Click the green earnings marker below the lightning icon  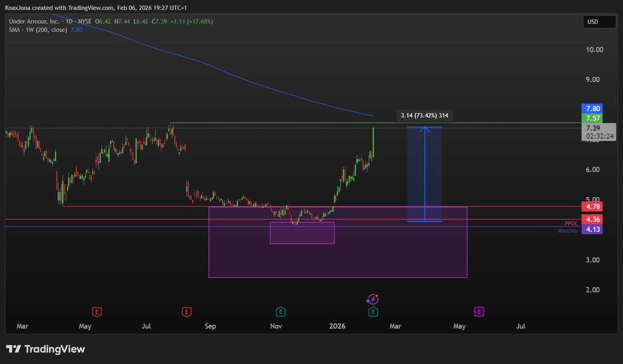coord(373,312)
